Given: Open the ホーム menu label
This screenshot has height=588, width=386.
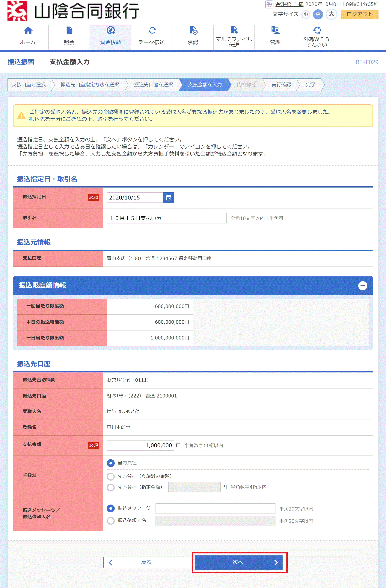Looking at the screenshot, I should pyautogui.click(x=28, y=42).
